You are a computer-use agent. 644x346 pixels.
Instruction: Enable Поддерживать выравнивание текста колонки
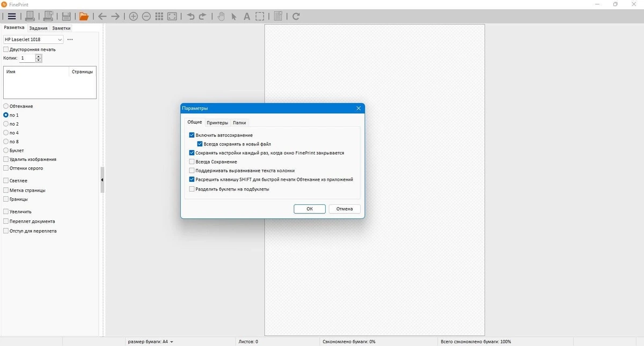pos(192,171)
